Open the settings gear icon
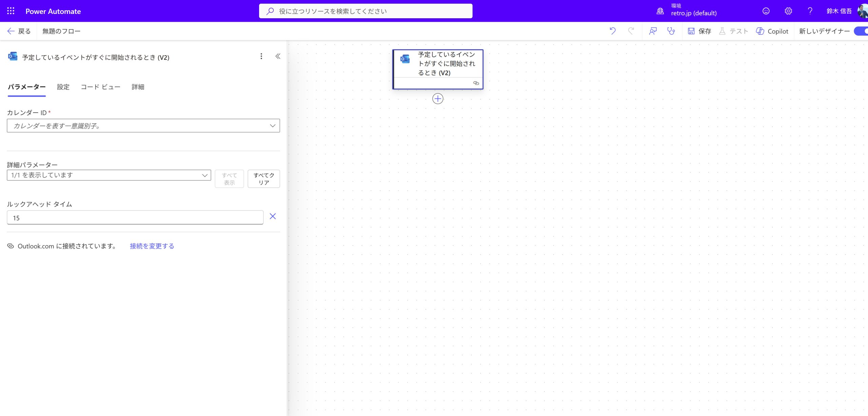 [788, 11]
